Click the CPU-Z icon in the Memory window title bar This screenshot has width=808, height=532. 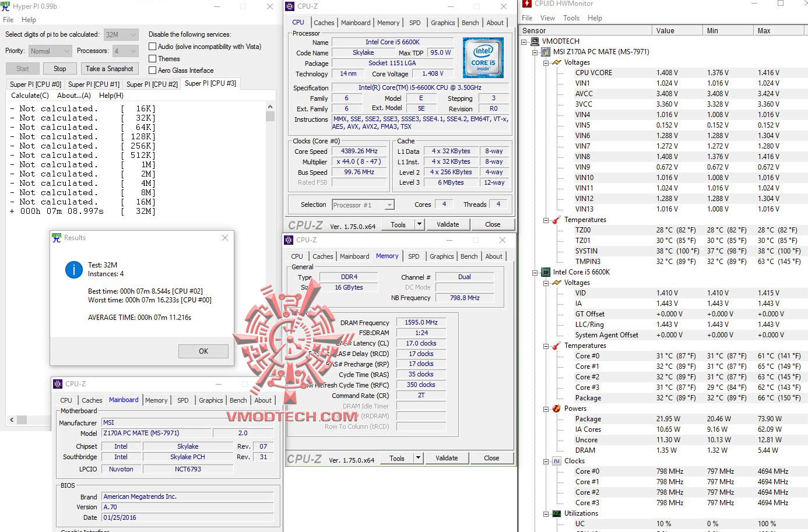coord(289,240)
